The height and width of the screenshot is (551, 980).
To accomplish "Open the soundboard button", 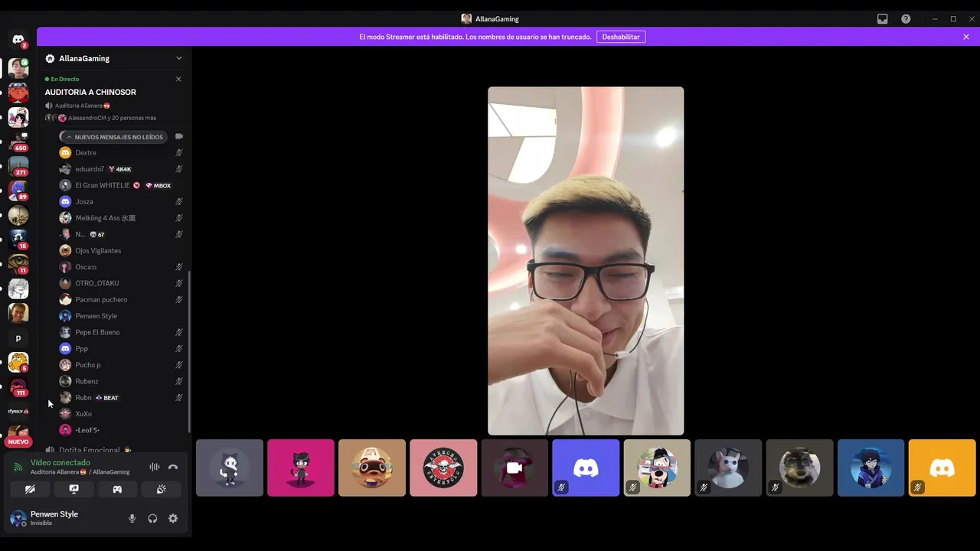I will (x=161, y=489).
